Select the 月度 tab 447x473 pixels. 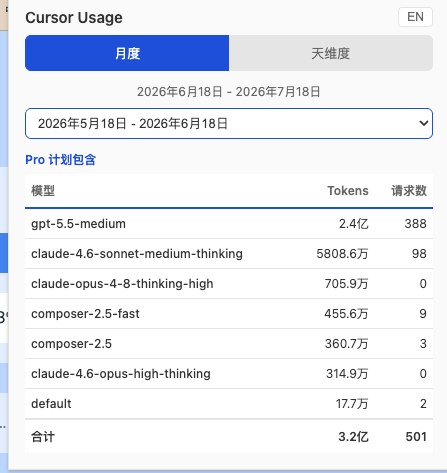127,53
